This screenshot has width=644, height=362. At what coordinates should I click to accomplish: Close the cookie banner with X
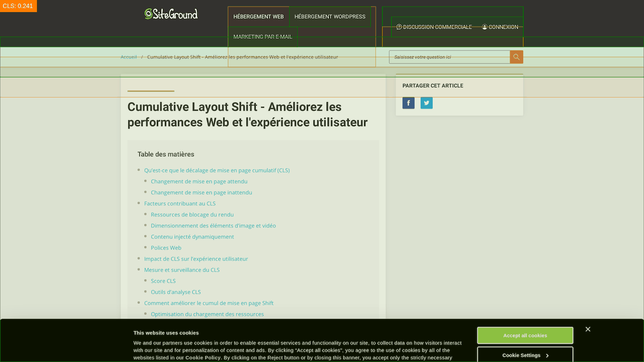588,329
